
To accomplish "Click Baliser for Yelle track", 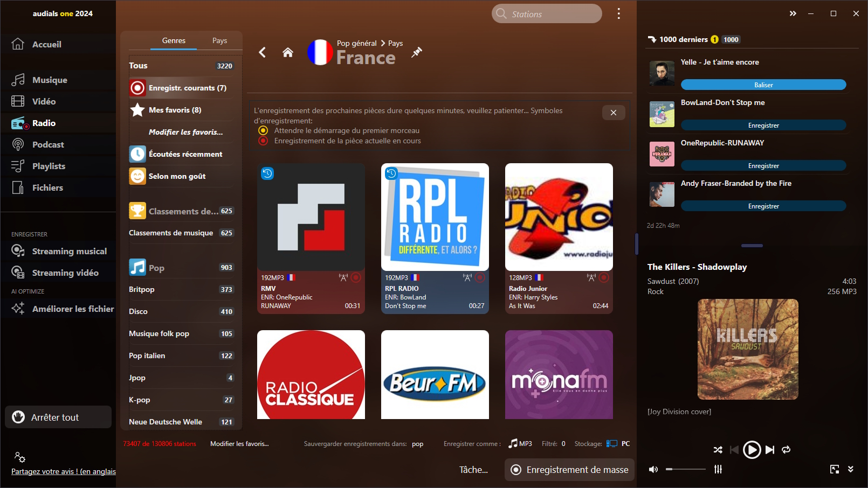I will point(763,85).
